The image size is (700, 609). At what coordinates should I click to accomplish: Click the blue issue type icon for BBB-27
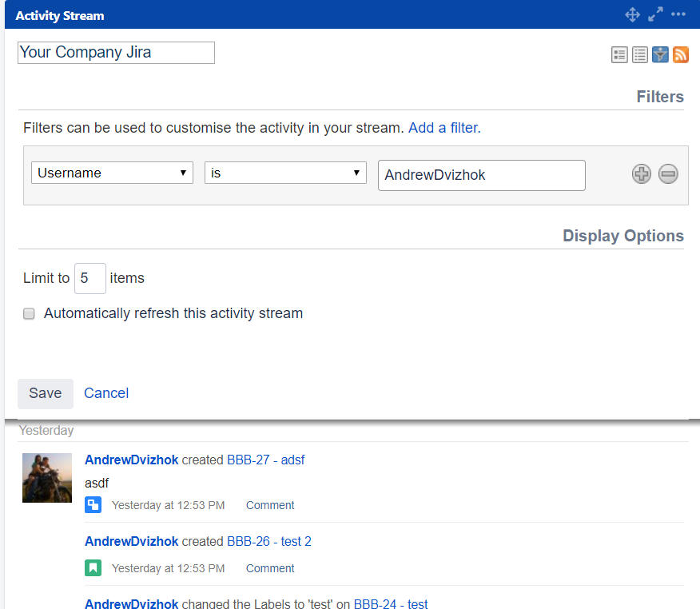coord(93,505)
